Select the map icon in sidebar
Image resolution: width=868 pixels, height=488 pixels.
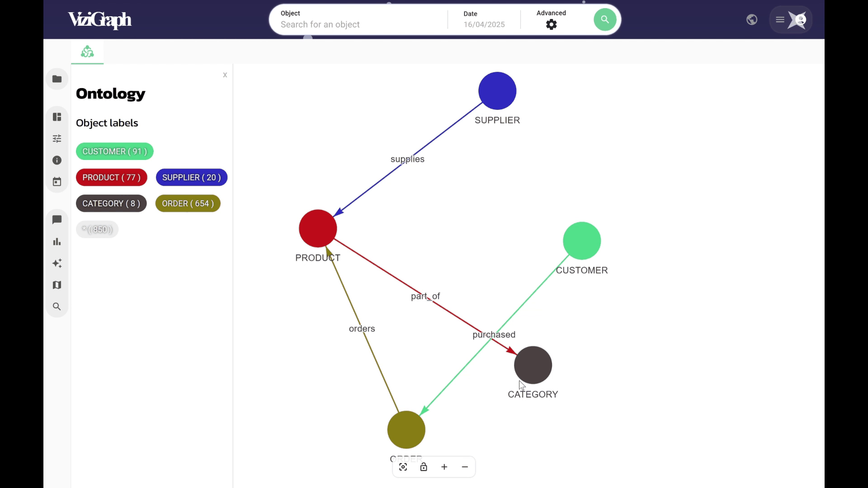(57, 285)
